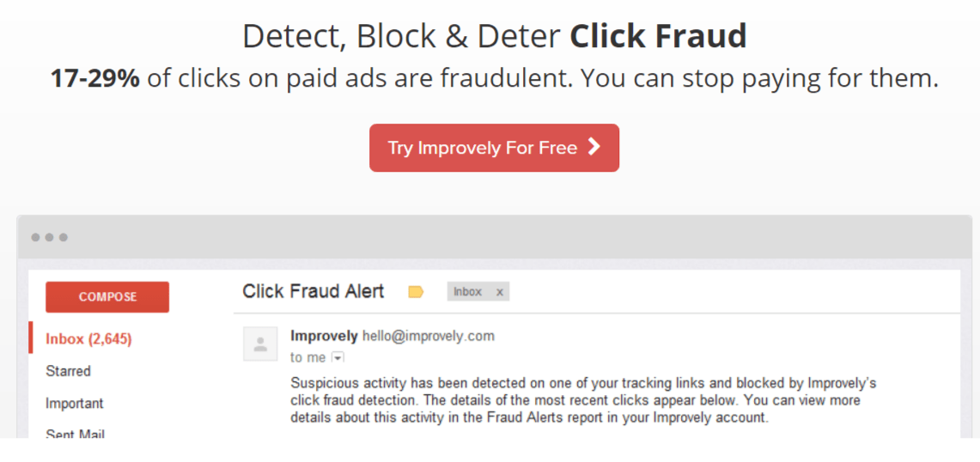Toggle the yellow importance marker tag
The image size is (980, 462).
coord(416,292)
